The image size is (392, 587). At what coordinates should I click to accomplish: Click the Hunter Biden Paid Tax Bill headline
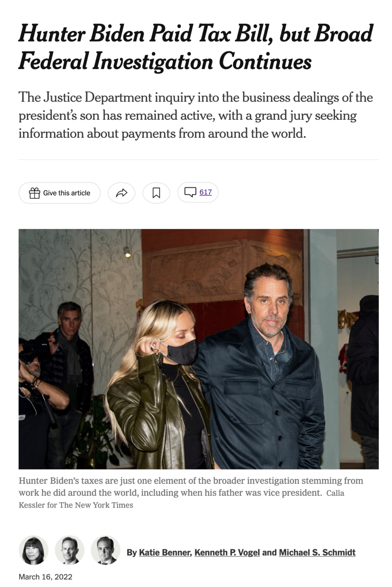coord(196,47)
